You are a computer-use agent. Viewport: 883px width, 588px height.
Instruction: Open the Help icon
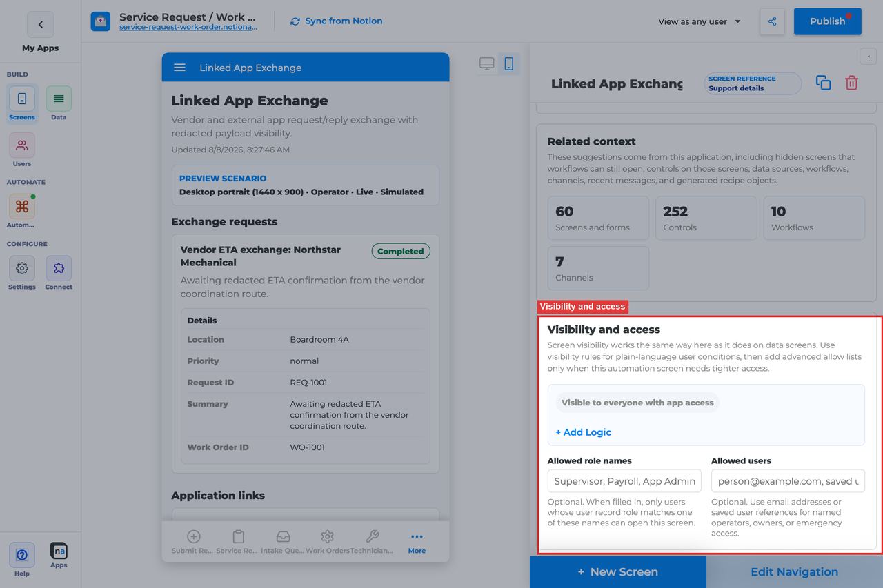pos(22,555)
